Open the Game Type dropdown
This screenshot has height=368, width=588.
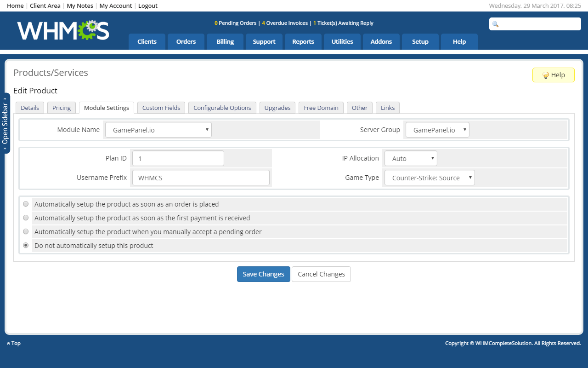coord(430,178)
